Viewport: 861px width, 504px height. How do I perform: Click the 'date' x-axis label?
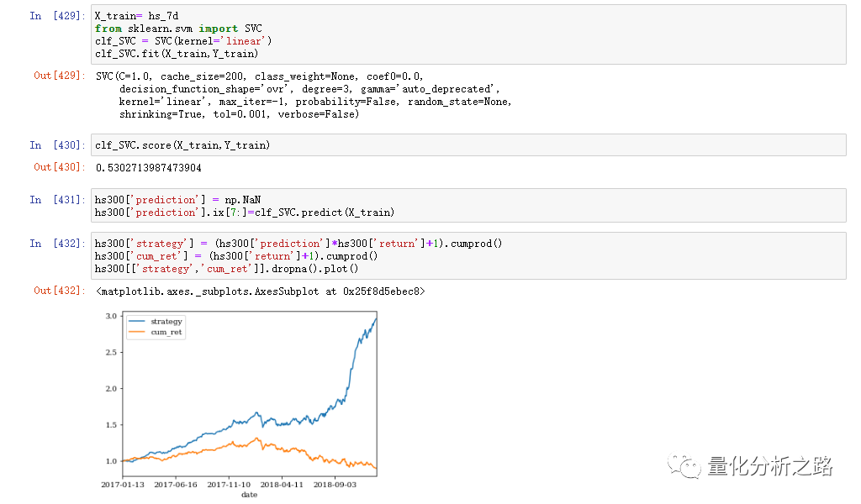click(249, 495)
